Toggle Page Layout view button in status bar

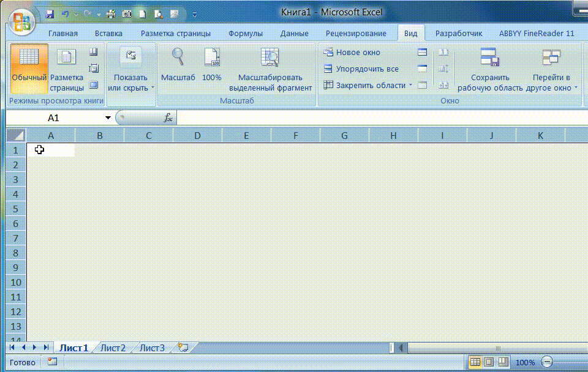pos(489,362)
